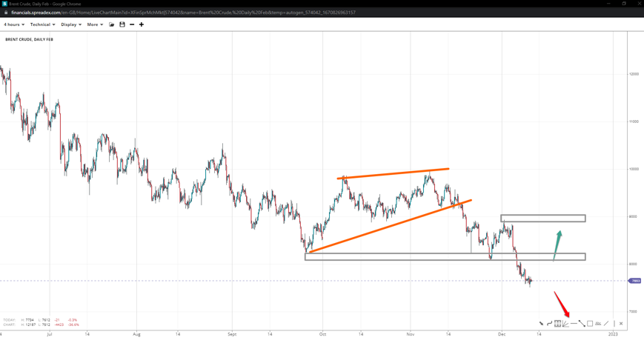Select the fan lines drawing tool
The height and width of the screenshot is (340, 644).
(565, 324)
